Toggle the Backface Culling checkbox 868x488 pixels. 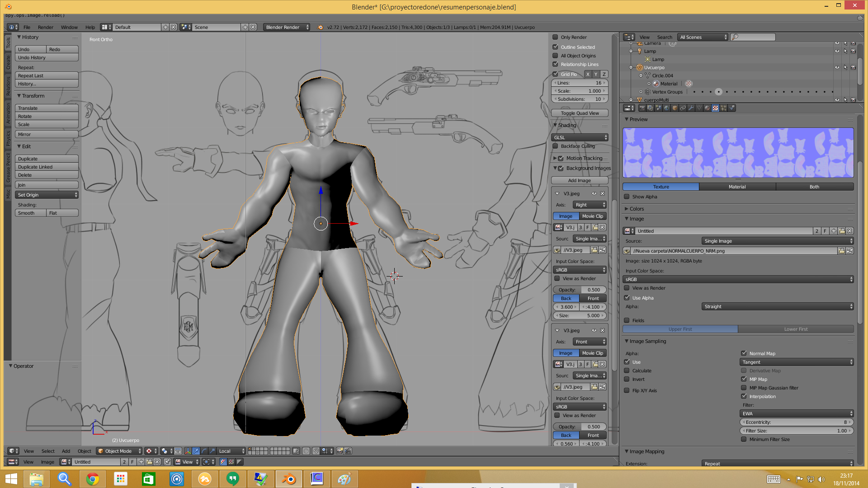pos(556,146)
